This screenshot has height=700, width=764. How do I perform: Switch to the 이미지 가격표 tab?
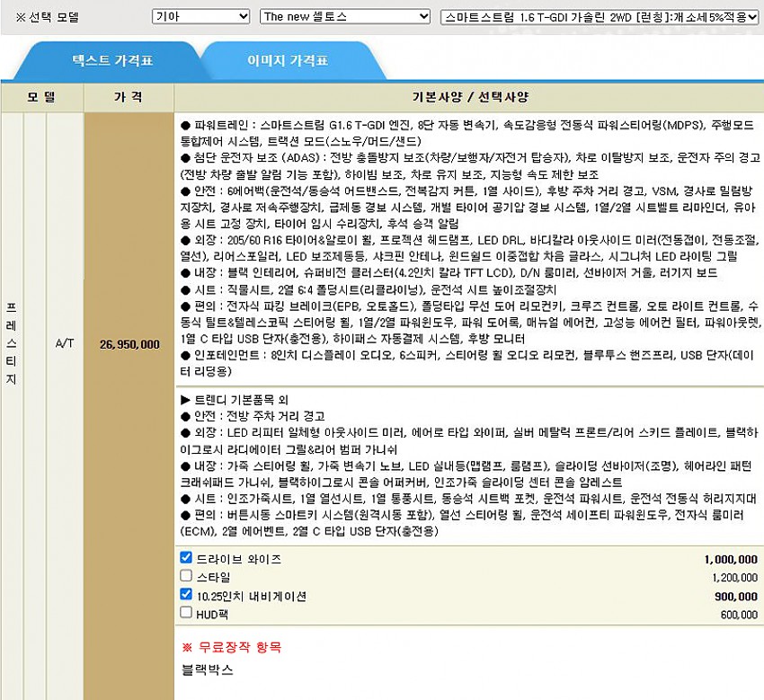pyautogui.click(x=288, y=61)
